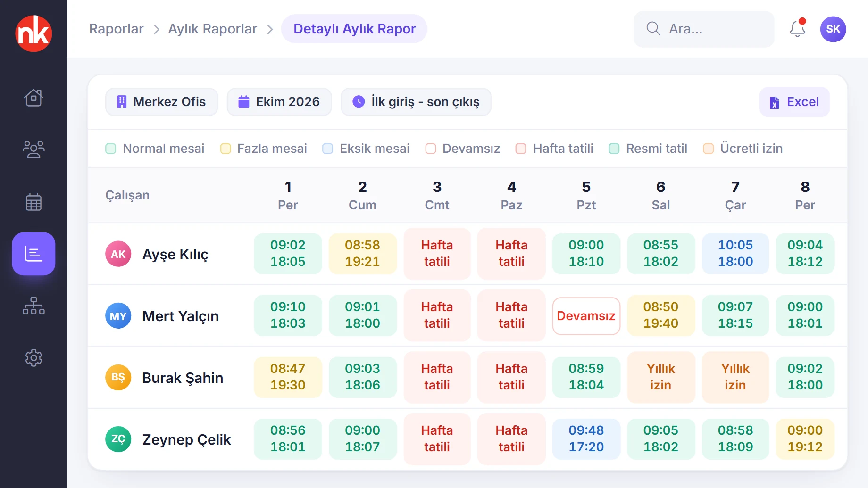
Task: Click Mert Yalçın's 09:07 18:15 cell
Action: [735, 315]
